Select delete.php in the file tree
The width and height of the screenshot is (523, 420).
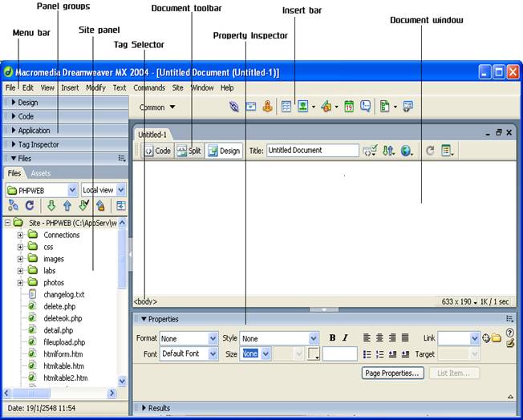point(59,306)
